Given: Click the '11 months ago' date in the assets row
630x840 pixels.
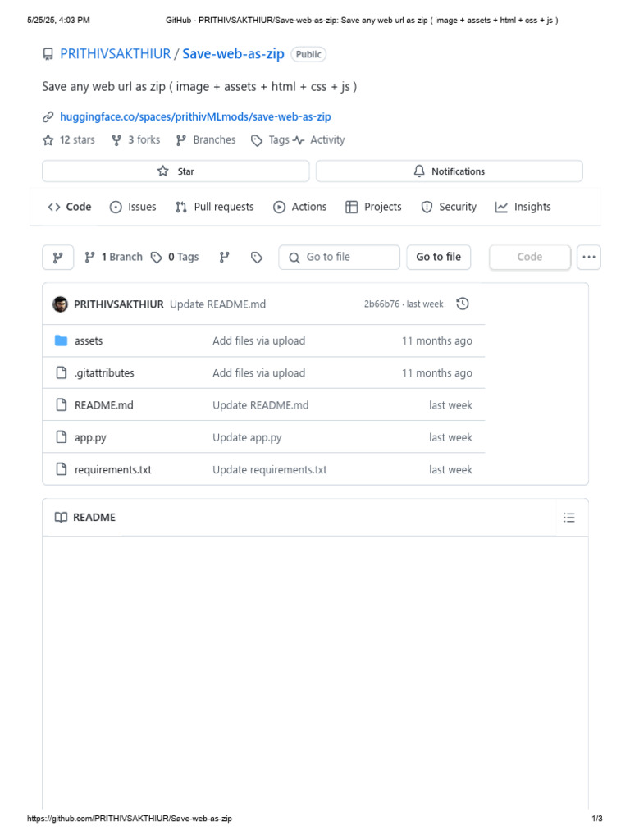Looking at the screenshot, I should click(x=437, y=340).
